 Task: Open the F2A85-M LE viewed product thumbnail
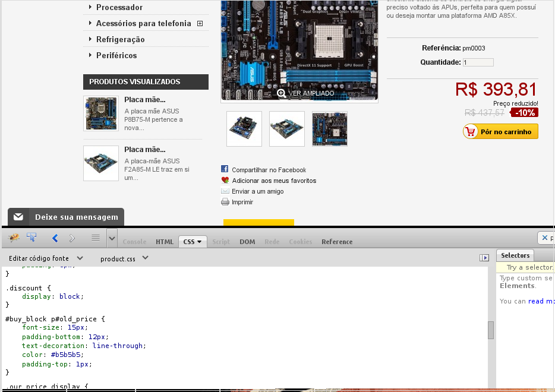[x=101, y=163]
